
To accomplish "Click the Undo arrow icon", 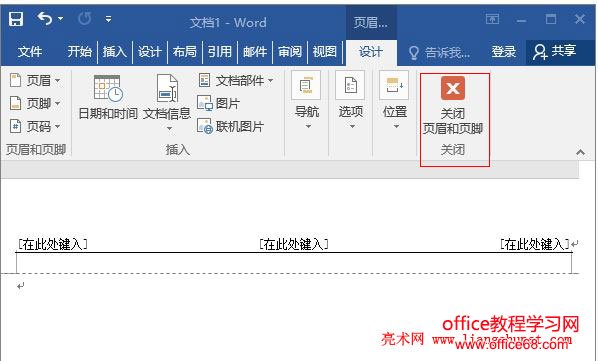I will tap(45, 18).
